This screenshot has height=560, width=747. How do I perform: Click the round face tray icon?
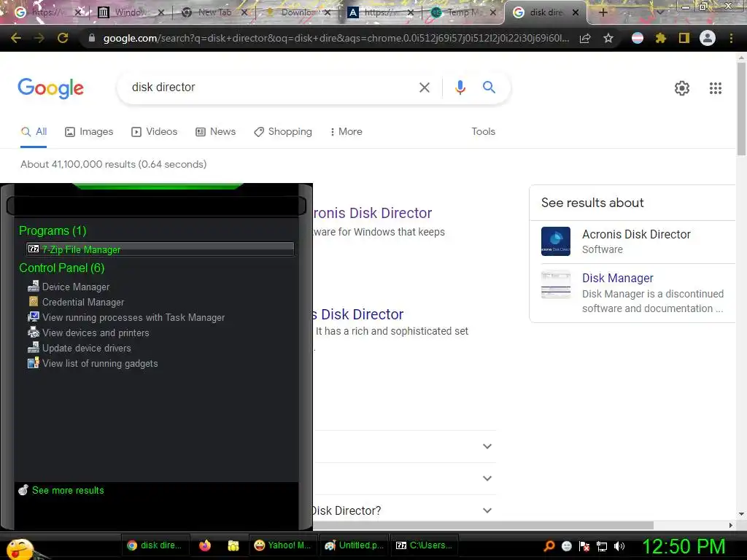click(567, 546)
